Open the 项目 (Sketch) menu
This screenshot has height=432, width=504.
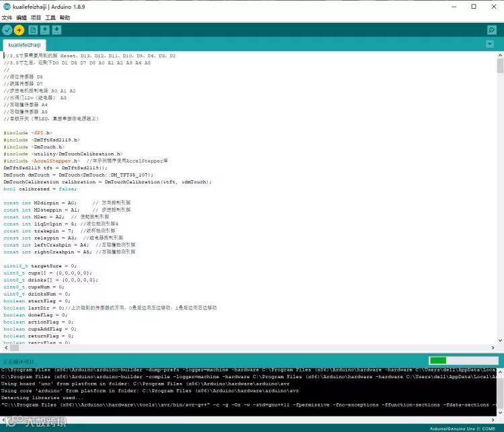pyautogui.click(x=36, y=17)
